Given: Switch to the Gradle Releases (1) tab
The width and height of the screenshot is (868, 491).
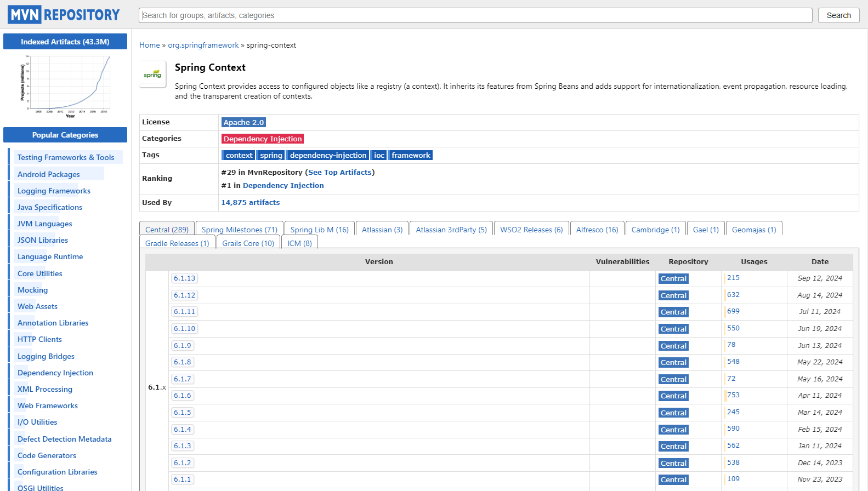Looking at the screenshot, I should pos(177,243).
